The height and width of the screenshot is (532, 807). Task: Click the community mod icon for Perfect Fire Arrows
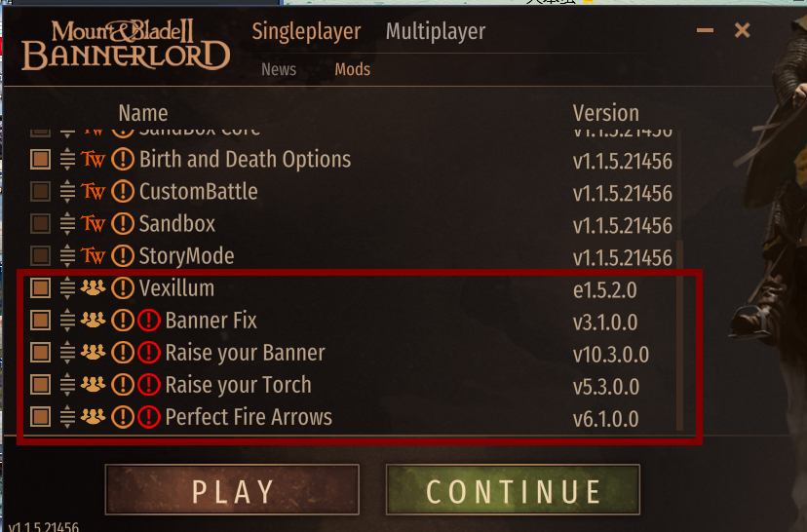tap(94, 416)
